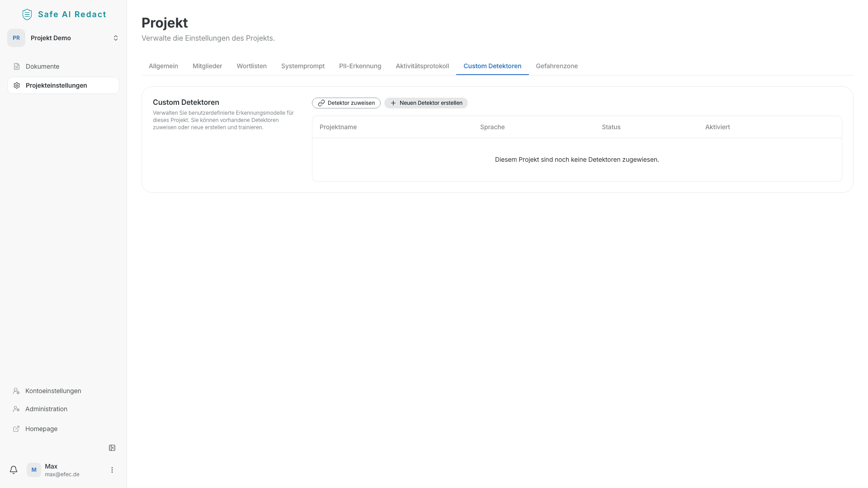Click the Kontoeinstellungen person icon
This screenshot has width=868, height=488.
[x=16, y=391]
